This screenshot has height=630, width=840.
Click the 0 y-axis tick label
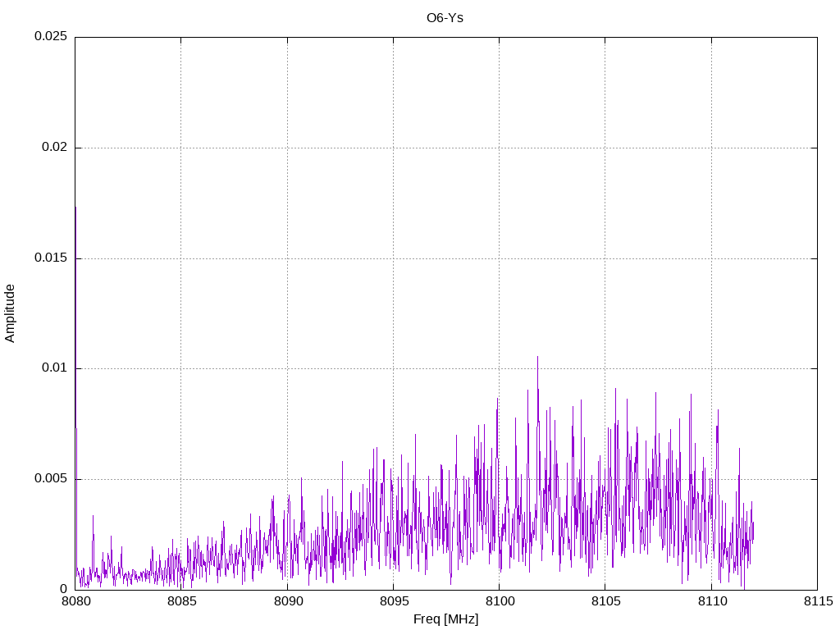63,589
